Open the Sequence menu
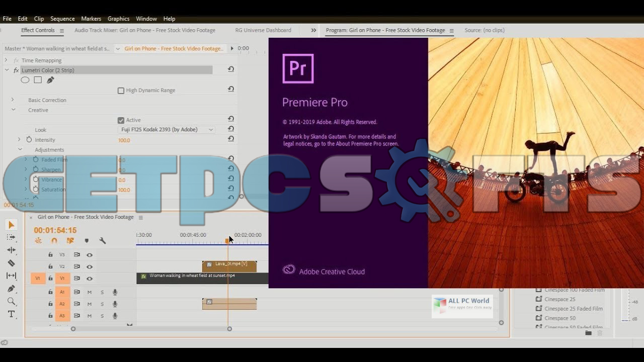Image resolution: width=644 pixels, height=362 pixels. pyautogui.click(x=62, y=19)
